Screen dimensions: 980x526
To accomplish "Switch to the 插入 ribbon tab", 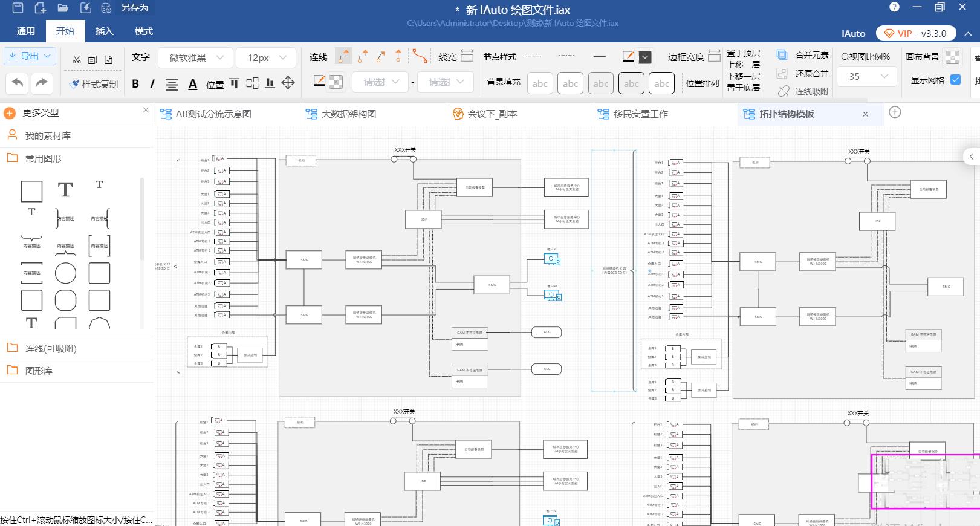I will click(x=104, y=31).
